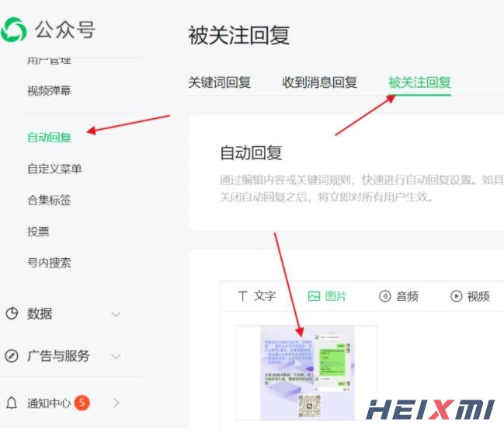Switch to the 关键词回复 tab
This screenshot has width=504, height=433.
point(220,82)
